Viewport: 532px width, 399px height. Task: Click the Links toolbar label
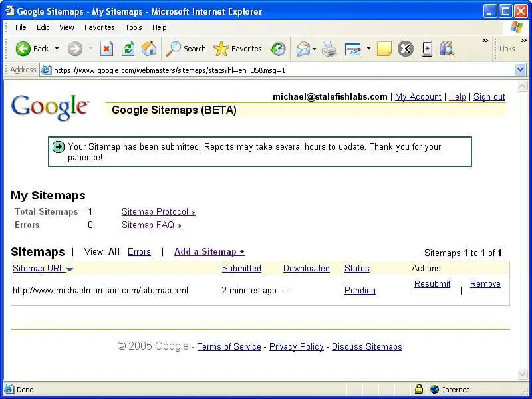(507, 49)
